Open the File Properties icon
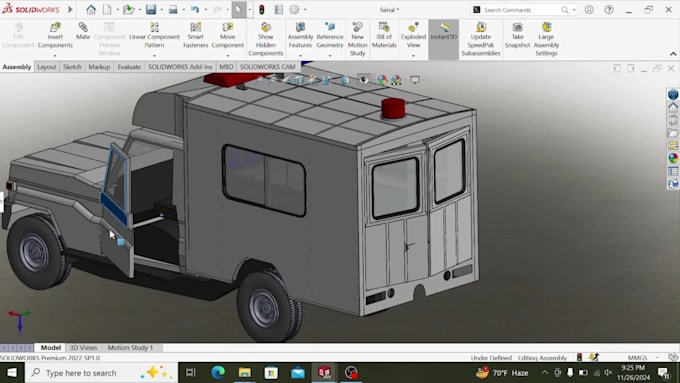Screen dimensions: 680x383 [278, 9]
